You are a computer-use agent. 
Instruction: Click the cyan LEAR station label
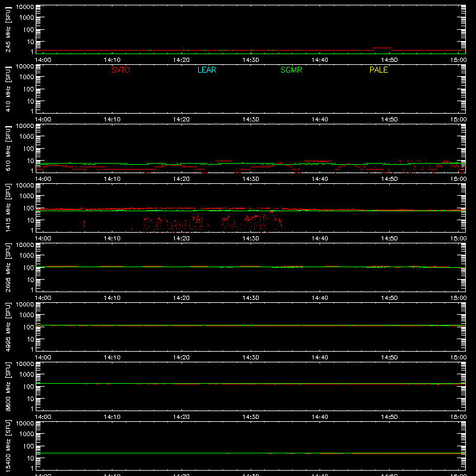pyautogui.click(x=206, y=70)
